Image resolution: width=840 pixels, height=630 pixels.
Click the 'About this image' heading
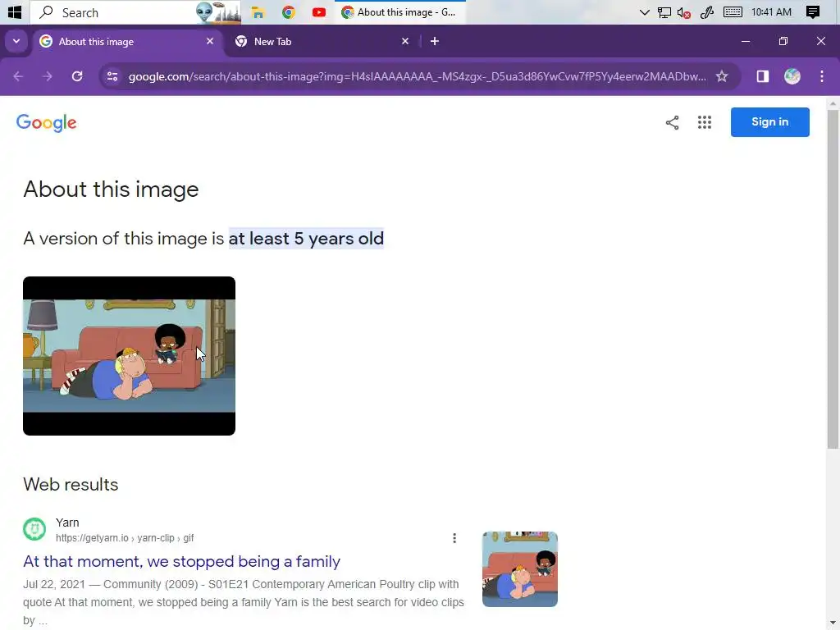[111, 189]
